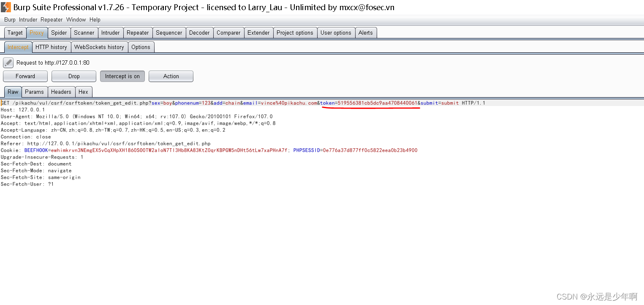Switch to the Params view tab
644x305 pixels.
(x=34, y=92)
